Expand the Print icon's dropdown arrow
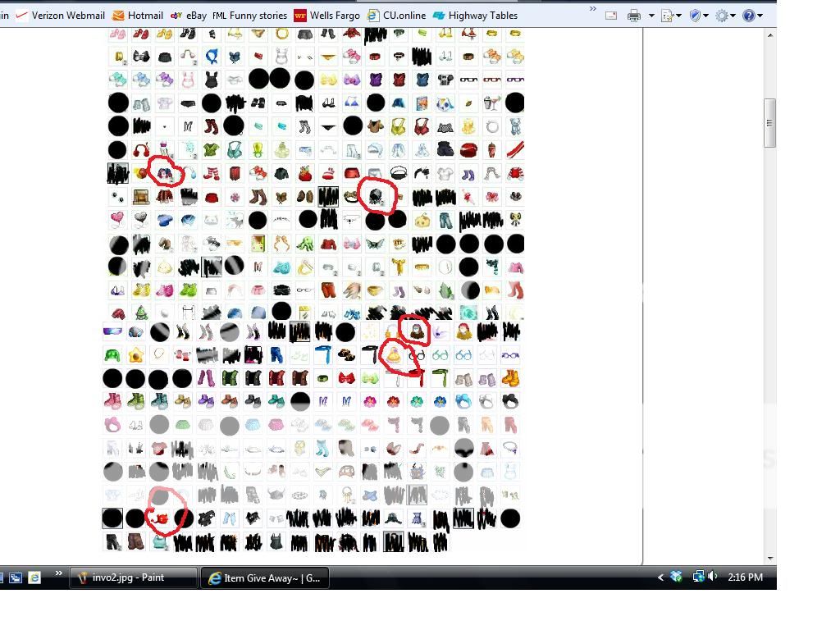 651,15
